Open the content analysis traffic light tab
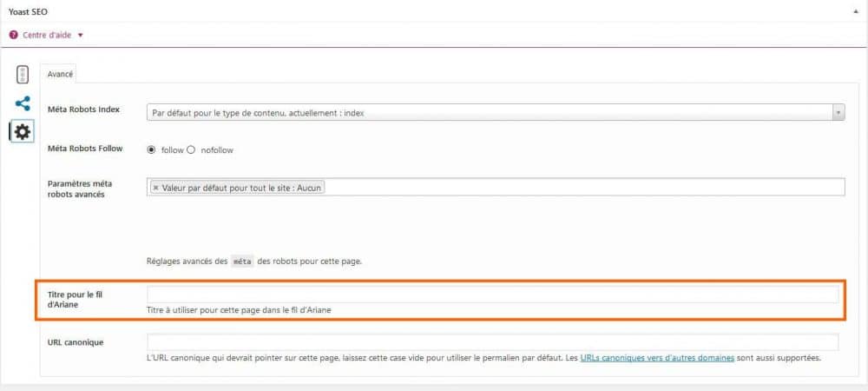Image resolution: width=868 pixels, height=391 pixels. pos(23,75)
